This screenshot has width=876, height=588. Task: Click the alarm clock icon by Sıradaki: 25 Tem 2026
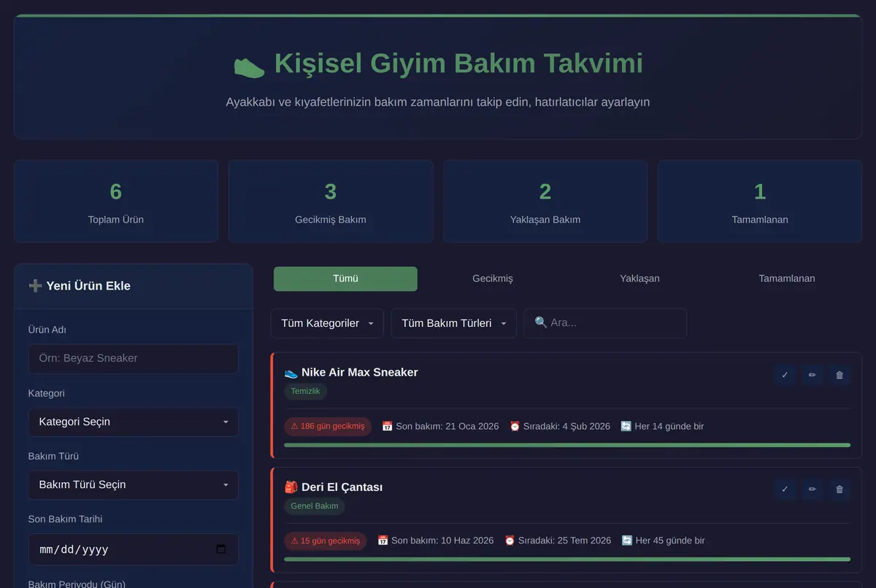[510, 541]
